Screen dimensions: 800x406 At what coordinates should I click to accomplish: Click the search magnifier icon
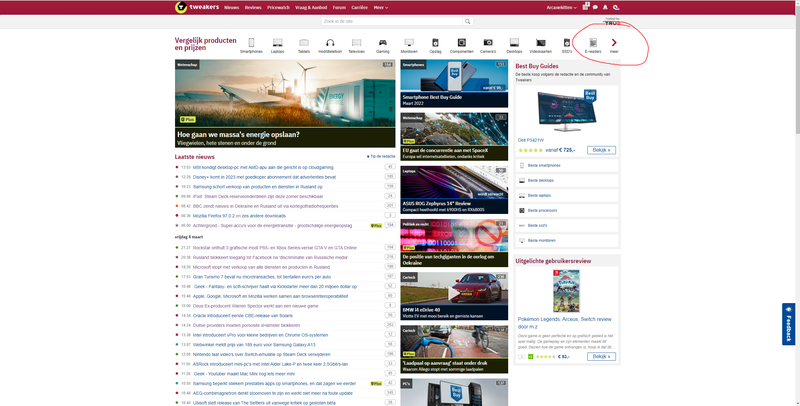click(x=467, y=21)
